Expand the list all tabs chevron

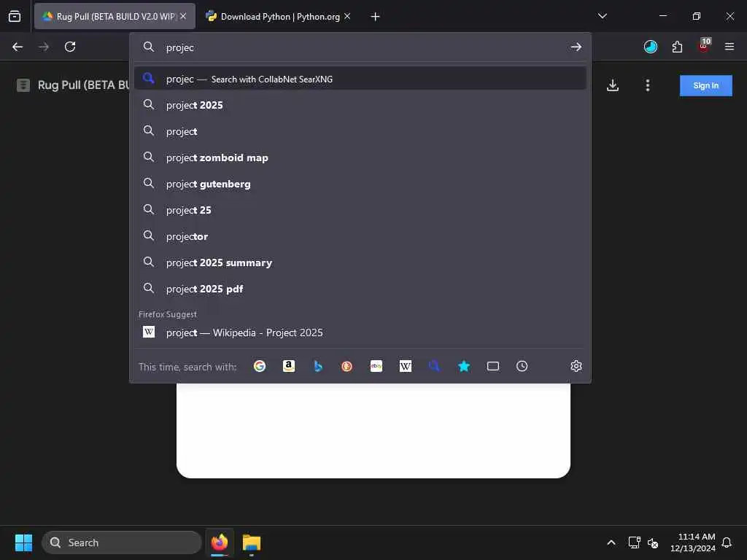[602, 16]
